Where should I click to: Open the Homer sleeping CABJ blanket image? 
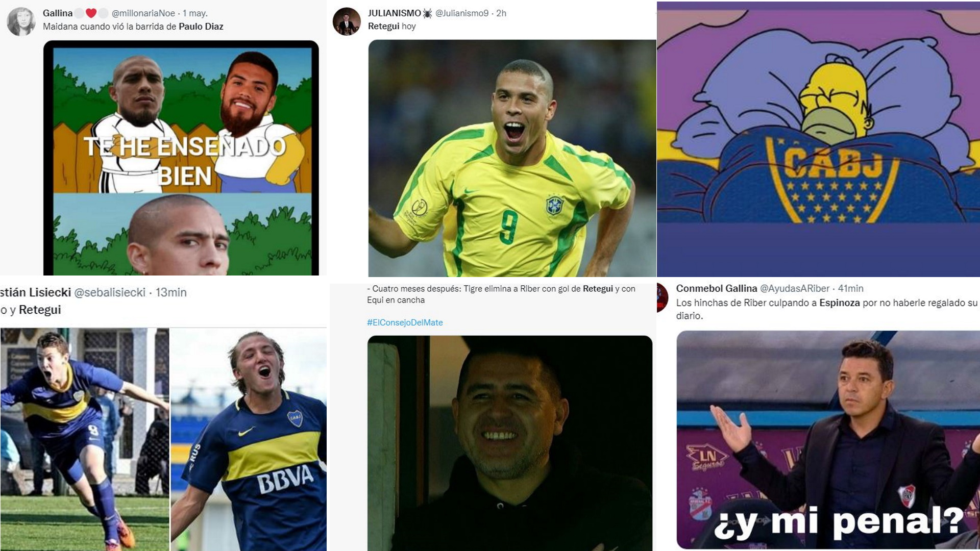(818, 139)
